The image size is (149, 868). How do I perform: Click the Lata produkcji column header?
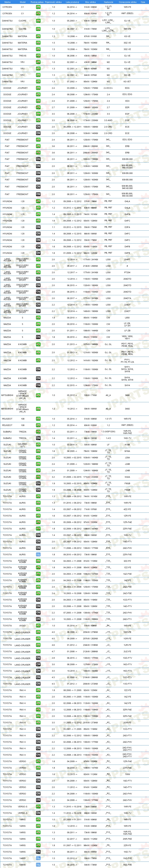click(72, 2)
